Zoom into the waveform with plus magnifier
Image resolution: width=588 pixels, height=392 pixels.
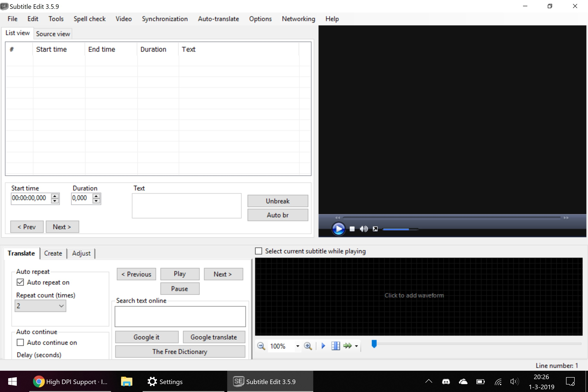[x=308, y=346]
